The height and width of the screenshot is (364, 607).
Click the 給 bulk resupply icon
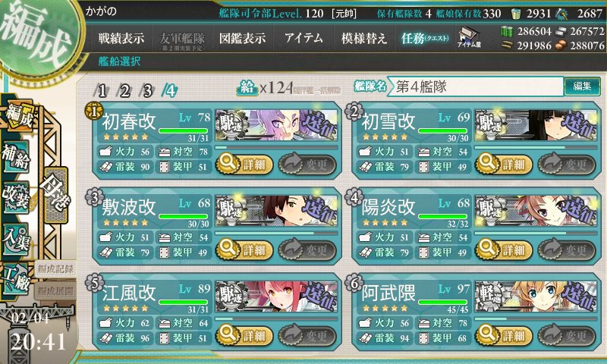247,87
